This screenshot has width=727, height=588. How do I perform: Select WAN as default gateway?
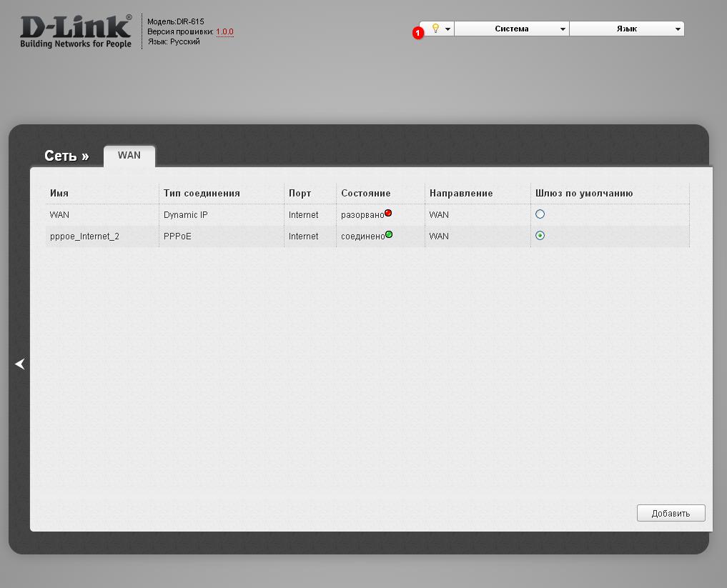(540, 214)
